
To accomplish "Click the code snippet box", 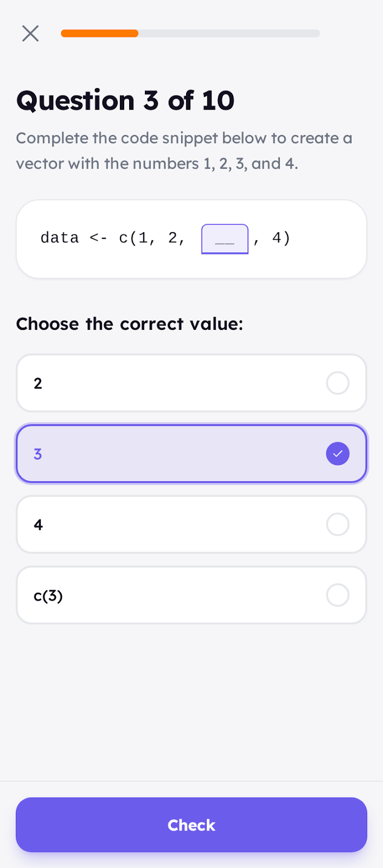I will point(191,238).
